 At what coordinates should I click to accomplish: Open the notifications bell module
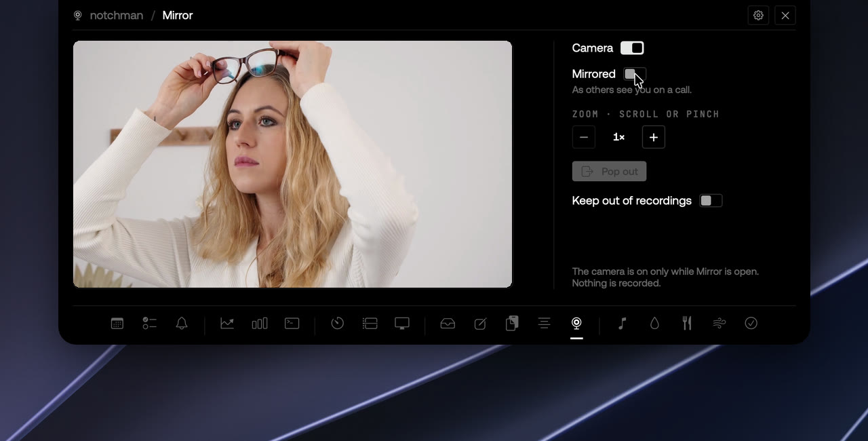[182, 324]
